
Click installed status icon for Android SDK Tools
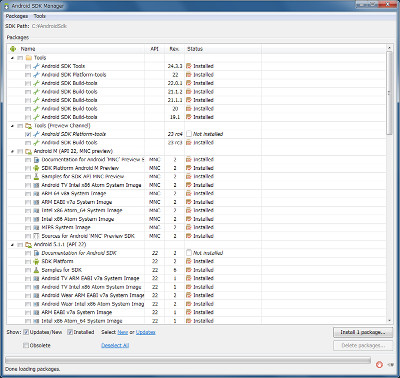[x=189, y=66]
